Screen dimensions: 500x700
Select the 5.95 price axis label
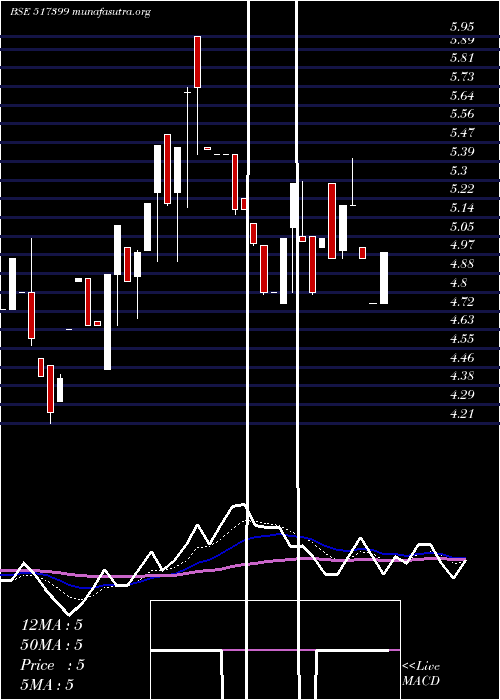[x=462, y=27]
